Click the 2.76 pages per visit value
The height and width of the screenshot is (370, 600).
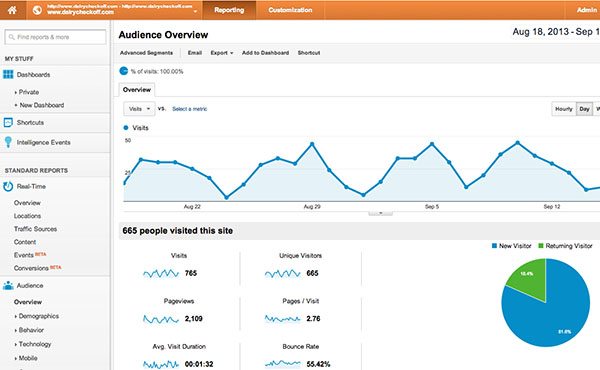pos(313,318)
